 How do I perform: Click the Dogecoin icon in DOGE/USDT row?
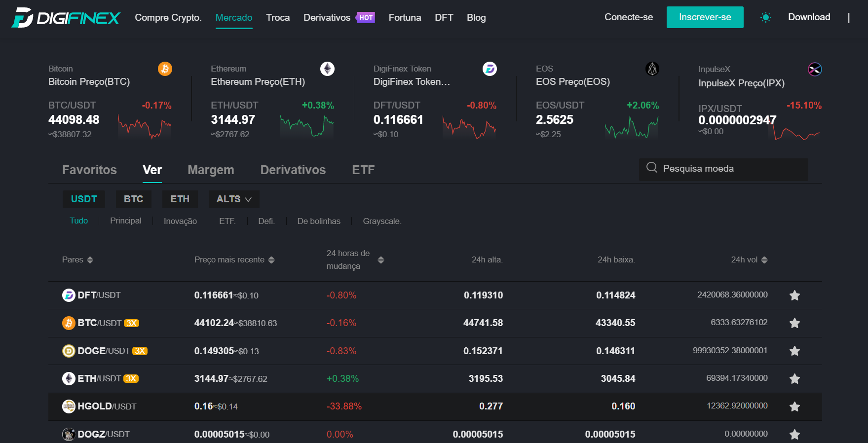(69, 351)
